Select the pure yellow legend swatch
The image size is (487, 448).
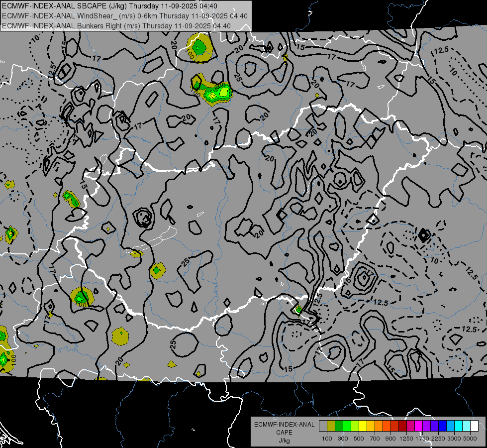[x=363, y=426]
